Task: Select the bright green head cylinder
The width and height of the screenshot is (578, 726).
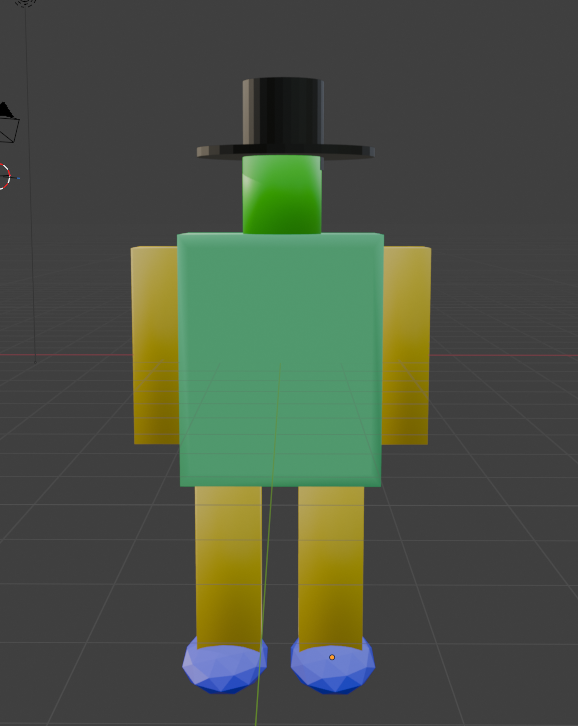Action: [282, 194]
